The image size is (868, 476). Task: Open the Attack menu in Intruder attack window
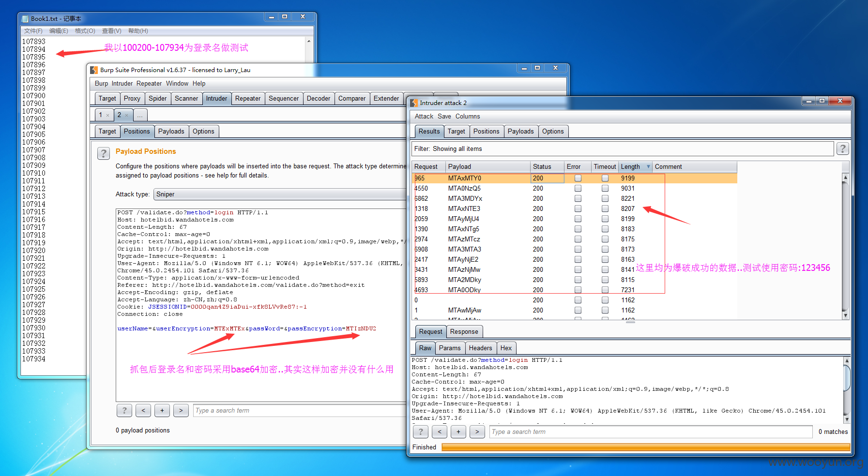pos(424,116)
